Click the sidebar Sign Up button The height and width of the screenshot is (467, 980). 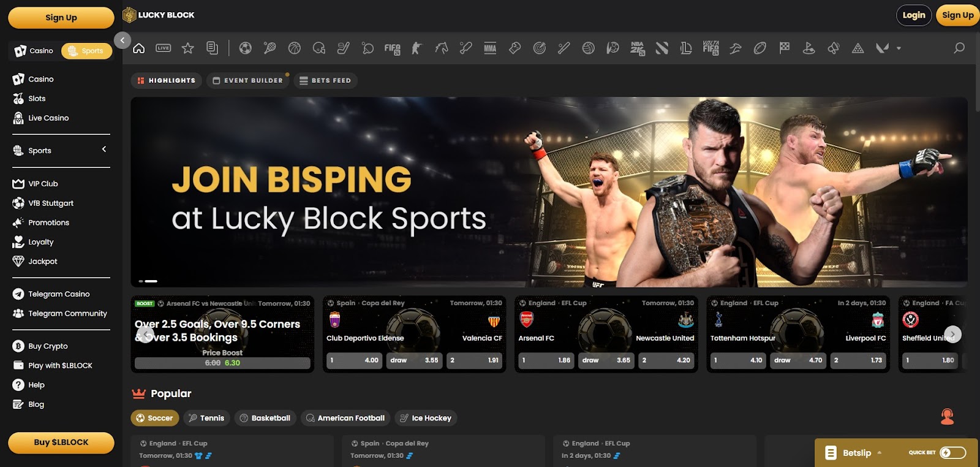point(61,18)
